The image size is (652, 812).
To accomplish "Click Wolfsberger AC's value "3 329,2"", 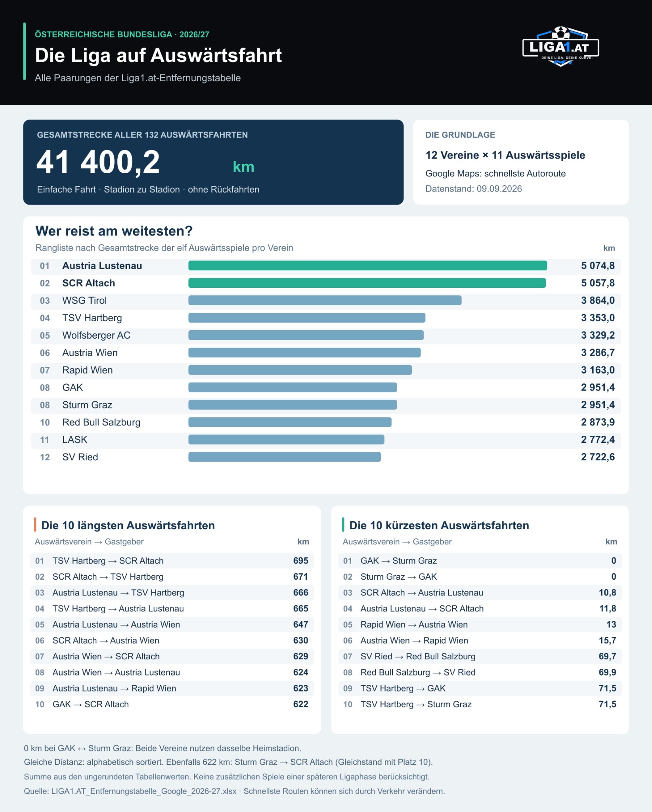I will pos(598,335).
